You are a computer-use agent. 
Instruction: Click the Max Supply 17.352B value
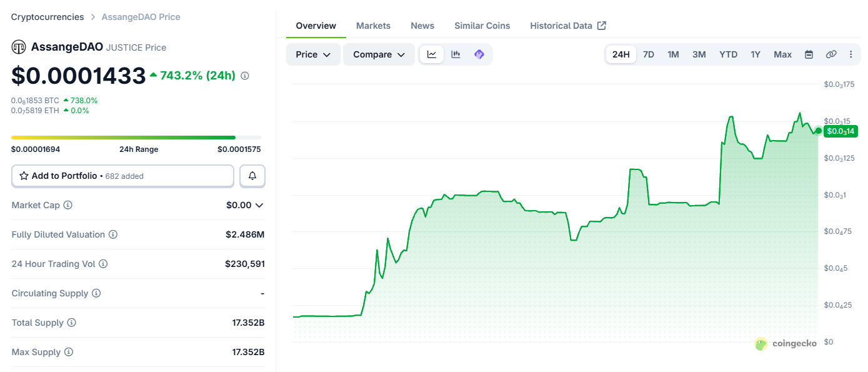[248, 352]
